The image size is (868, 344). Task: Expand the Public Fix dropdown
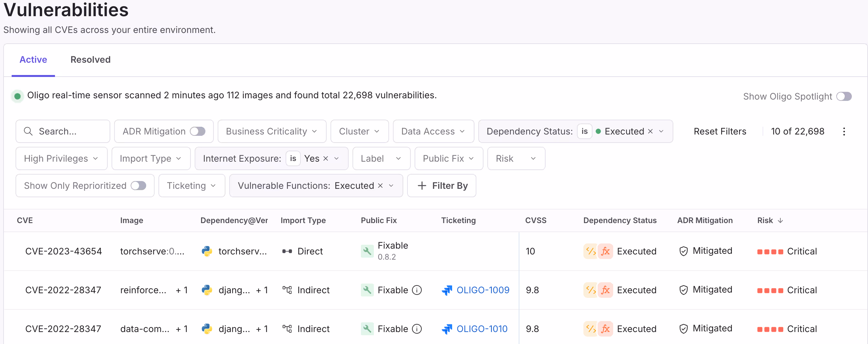coord(449,158)
